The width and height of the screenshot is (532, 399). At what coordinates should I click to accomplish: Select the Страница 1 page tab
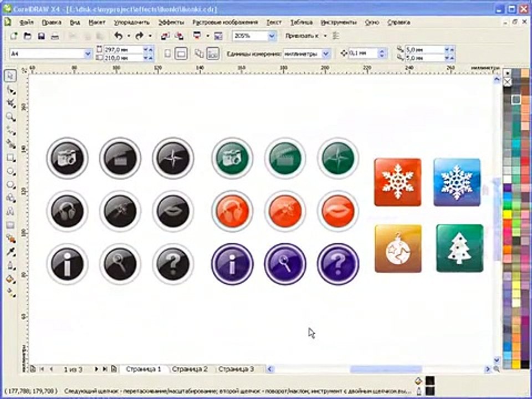click(x=144, y=369)
